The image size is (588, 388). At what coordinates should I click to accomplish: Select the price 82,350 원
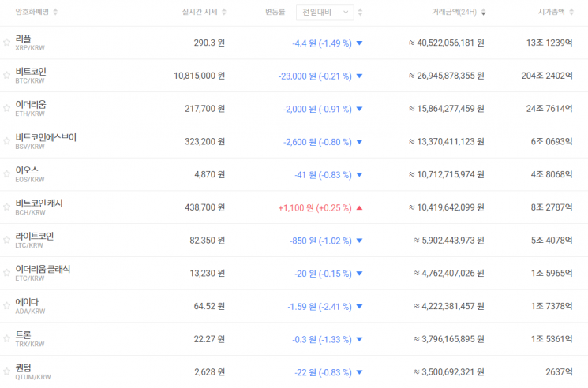click(x=207, y=241)
